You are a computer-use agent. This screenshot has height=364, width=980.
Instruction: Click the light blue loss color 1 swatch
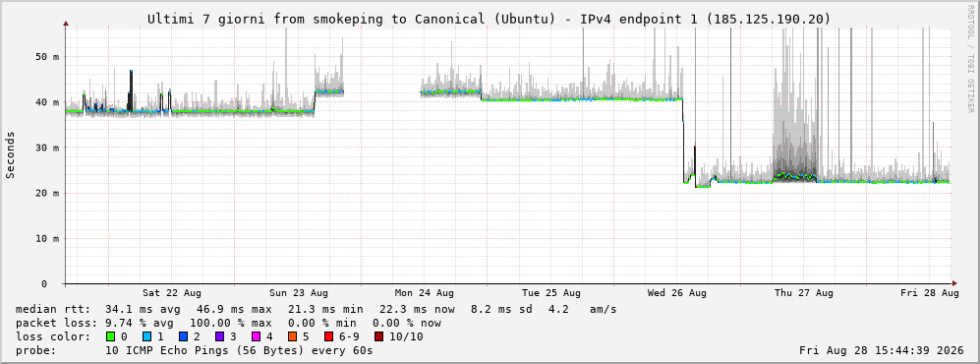point(146,337)
